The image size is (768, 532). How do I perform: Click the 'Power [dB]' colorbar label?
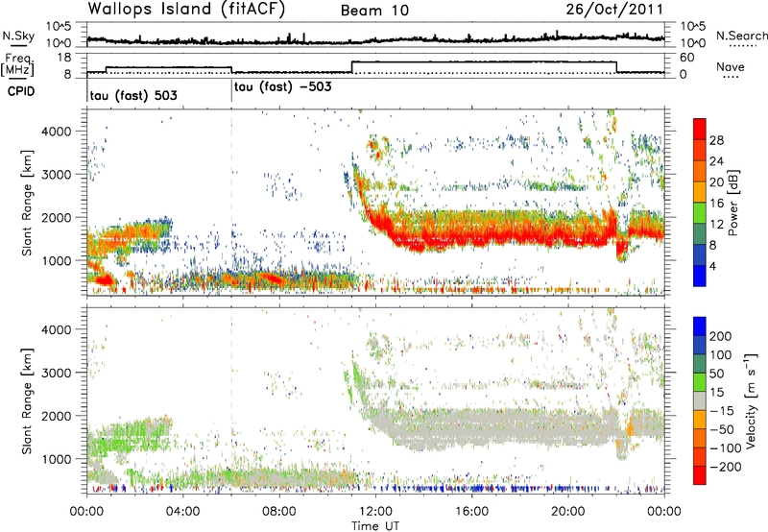(x=732, y=203)
